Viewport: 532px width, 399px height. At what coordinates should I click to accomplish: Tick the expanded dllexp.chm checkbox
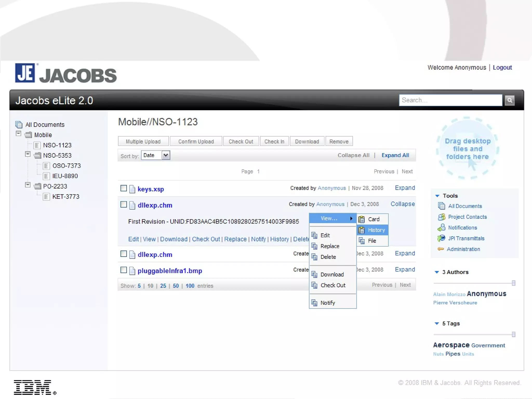pos(124,204)
